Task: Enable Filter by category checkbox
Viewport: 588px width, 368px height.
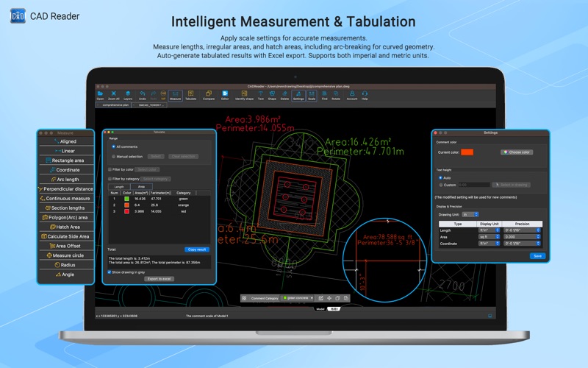Action: point(110,179)
